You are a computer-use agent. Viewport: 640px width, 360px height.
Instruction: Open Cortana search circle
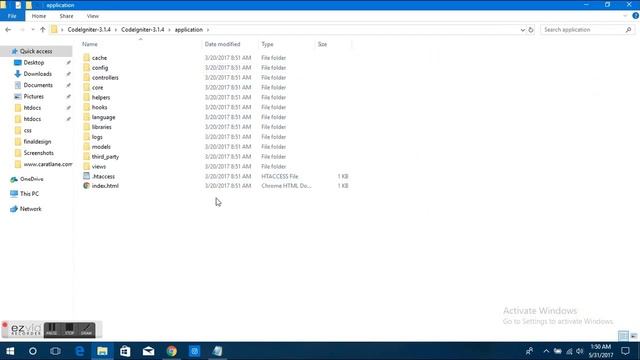pos(33,351)
